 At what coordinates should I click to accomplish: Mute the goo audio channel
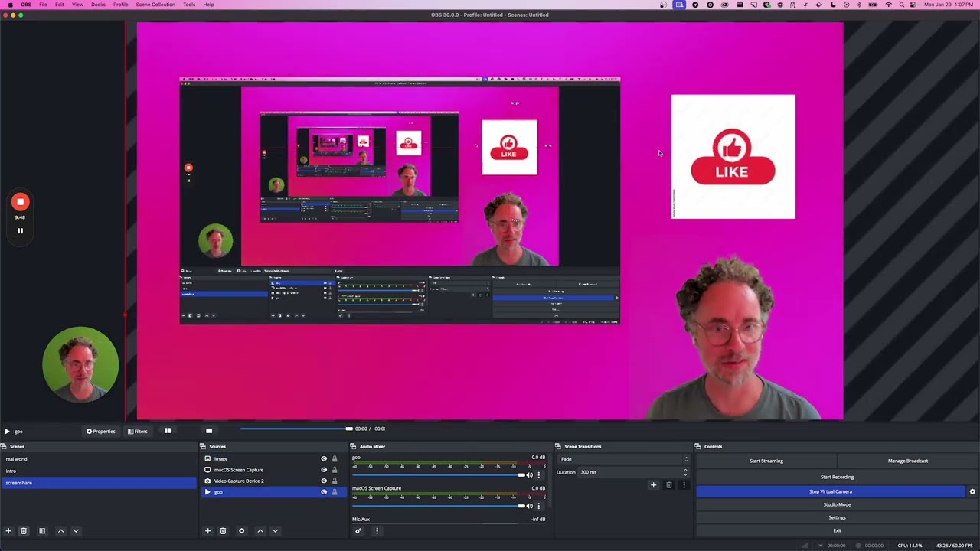pos(529,475)
